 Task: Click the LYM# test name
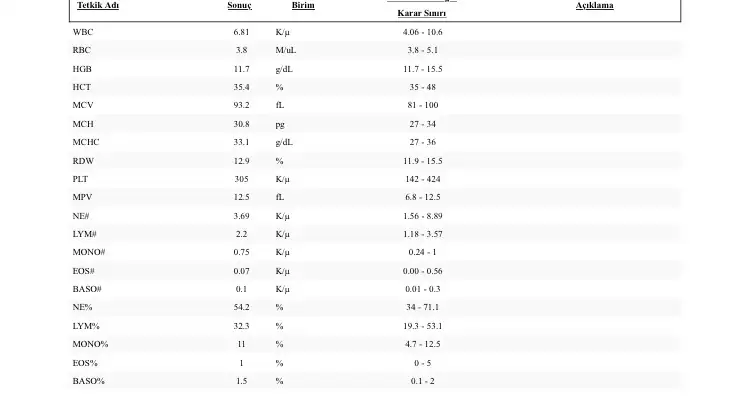[x=85, y=233]
